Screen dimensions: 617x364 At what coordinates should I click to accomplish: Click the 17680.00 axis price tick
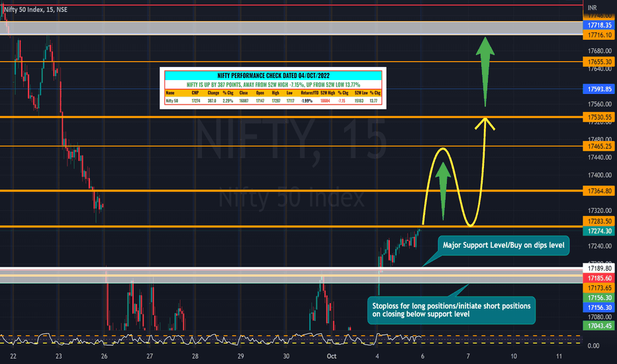click(599, 51)
